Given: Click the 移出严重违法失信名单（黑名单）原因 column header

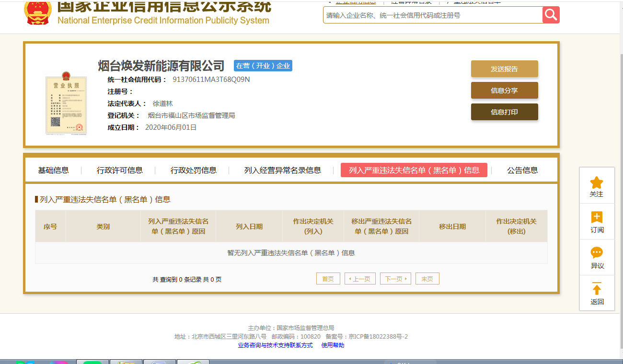Looking at the screenshot, I should pyautogui.click(x=381, y=227).
